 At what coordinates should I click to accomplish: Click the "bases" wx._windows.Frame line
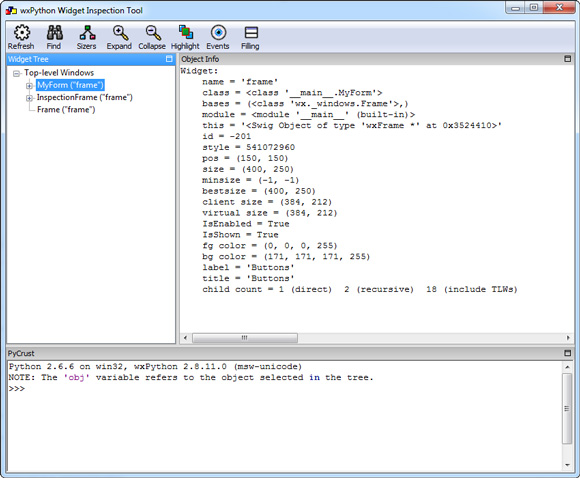click(305, 104)
